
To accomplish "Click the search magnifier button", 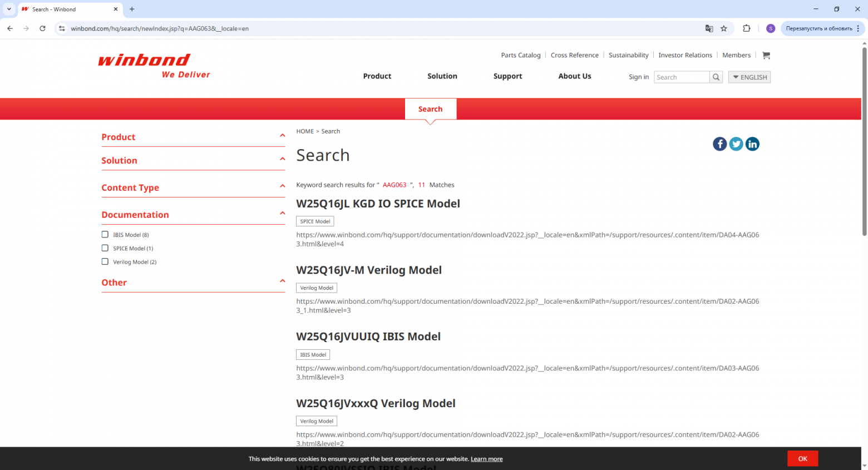I will tap(716, 77).
